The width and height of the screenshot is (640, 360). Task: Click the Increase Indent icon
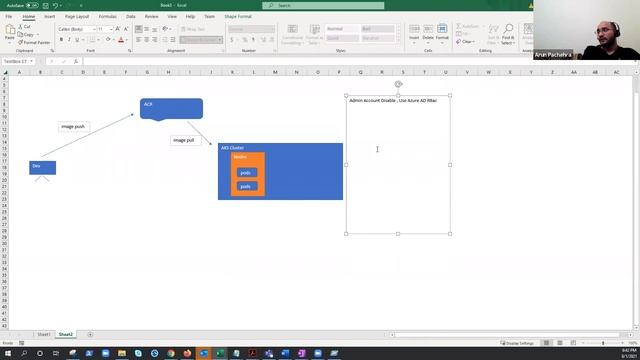[x=173, y=40]
